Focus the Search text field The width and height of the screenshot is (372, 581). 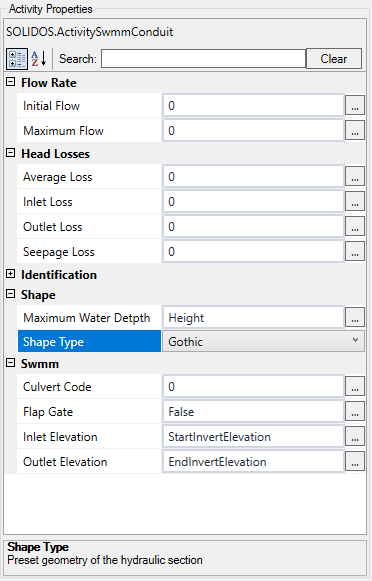(203, 59)
